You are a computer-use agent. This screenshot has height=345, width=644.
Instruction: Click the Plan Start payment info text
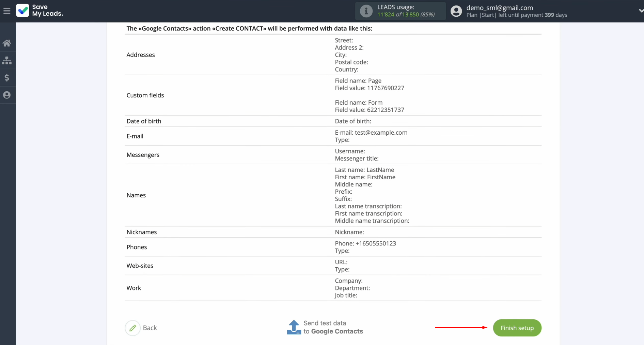[x=517, y=15]
